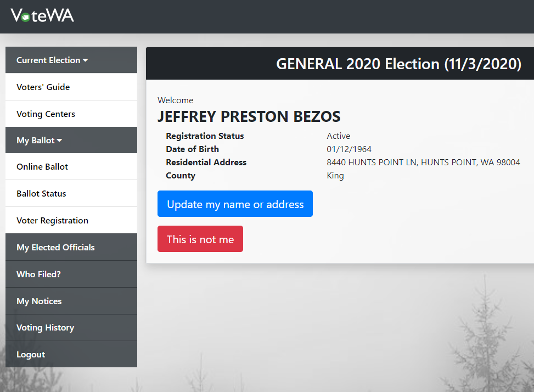Click Update my name or address button
The image size is (534, 392).
pos(235,204)
